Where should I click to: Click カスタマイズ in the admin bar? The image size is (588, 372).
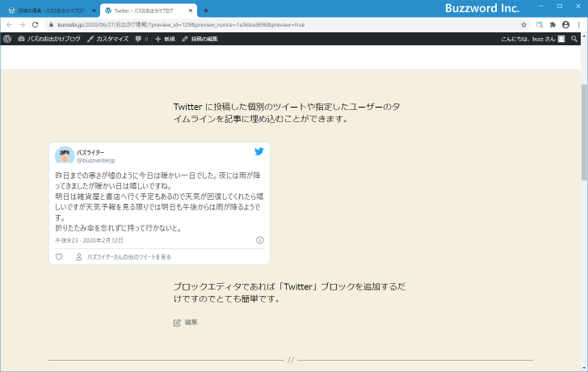click(107, 39)
